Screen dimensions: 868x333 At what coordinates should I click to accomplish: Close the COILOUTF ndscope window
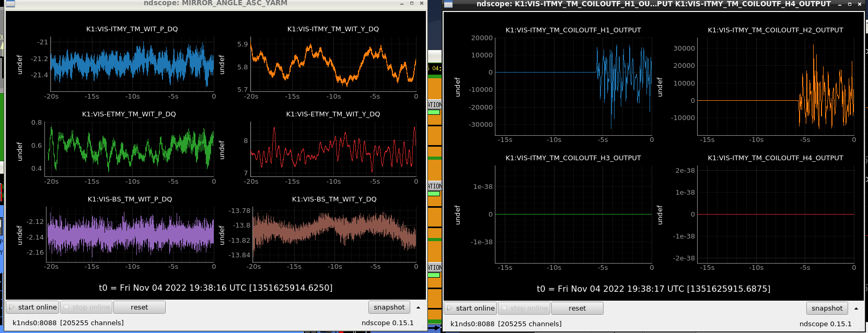(860, 4)
